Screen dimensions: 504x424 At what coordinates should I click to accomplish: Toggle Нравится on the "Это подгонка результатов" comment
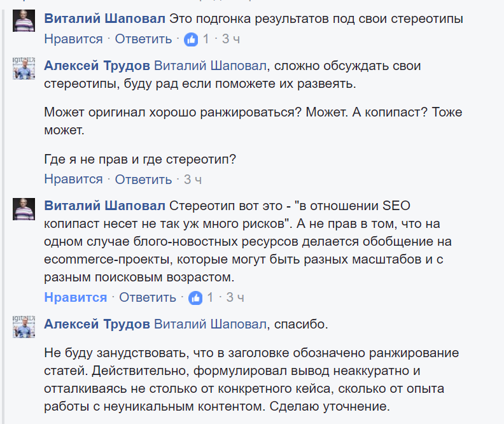[73, 39]
